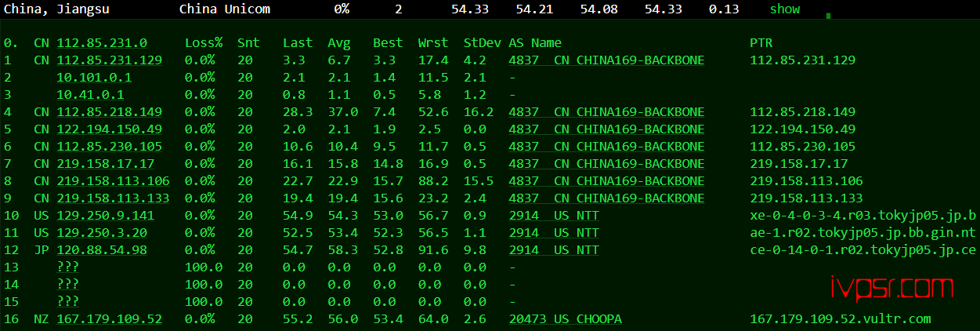Viewport: 980px width, 331px height.
Task: Open hop 8 IP 219.158.113.106 link
Action: click(x=113, y=180)
